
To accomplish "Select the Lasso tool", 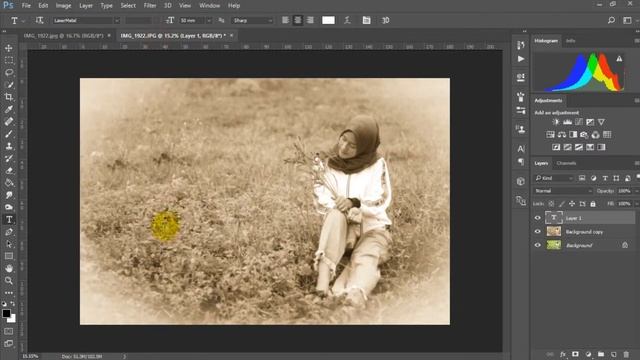I will 9,73.
